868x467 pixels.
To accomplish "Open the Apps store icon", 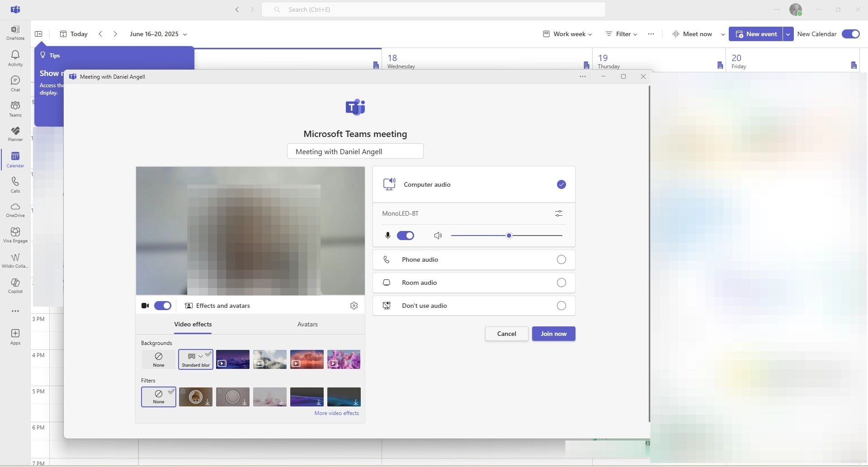I will tap(15, 337).
